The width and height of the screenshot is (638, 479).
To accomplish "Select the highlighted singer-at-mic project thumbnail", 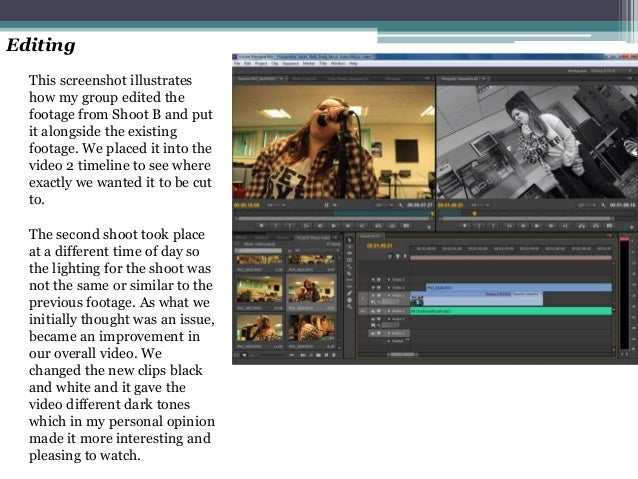I will point(311,289).
